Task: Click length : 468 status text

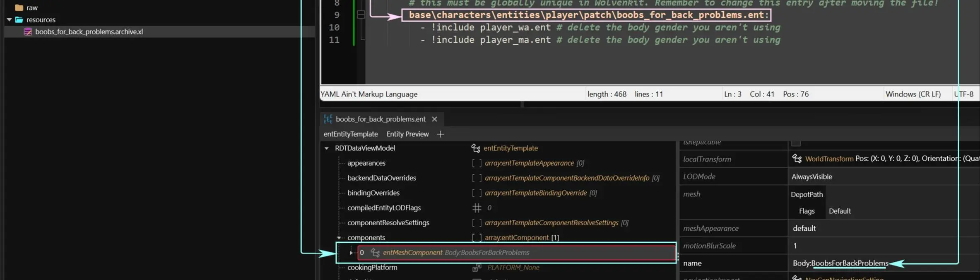Action: (x=607, y=94)
